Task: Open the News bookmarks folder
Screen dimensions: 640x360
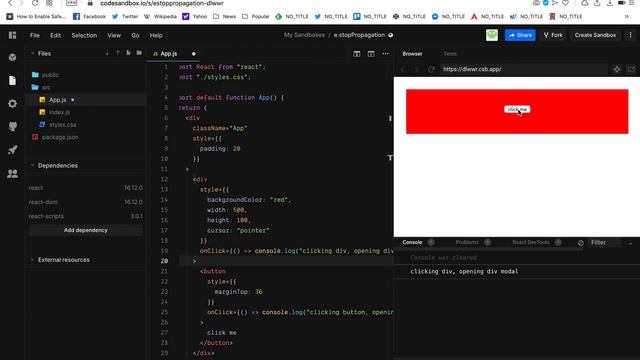Action: (224, 16)
